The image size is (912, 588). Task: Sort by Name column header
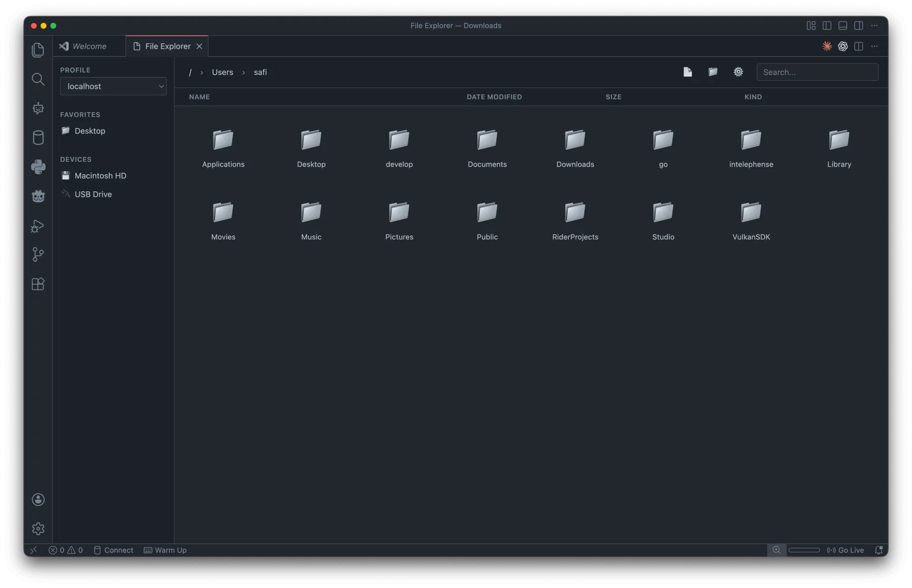(199, 97)
